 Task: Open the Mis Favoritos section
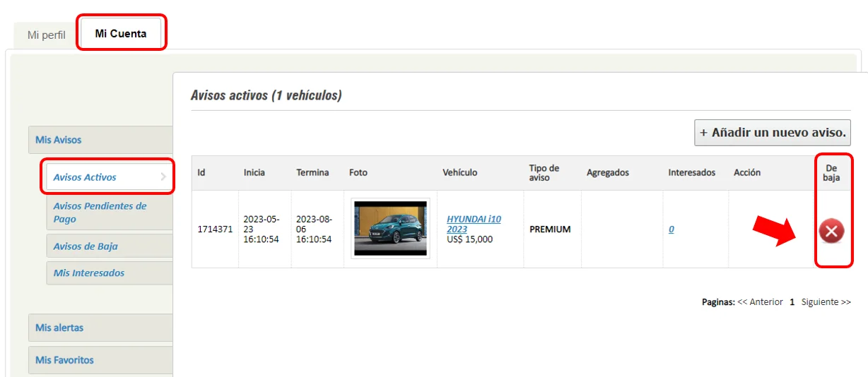tap(64, 360)
